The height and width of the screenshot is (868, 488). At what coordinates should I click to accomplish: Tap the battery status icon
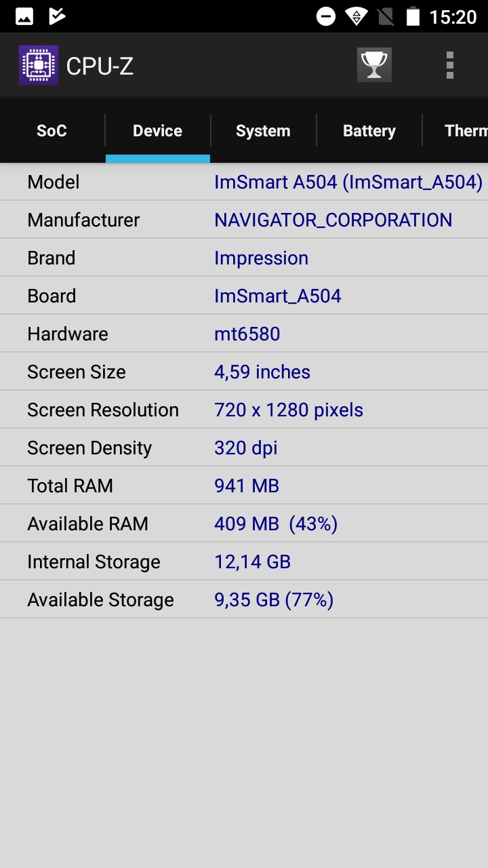click(413, 16)
